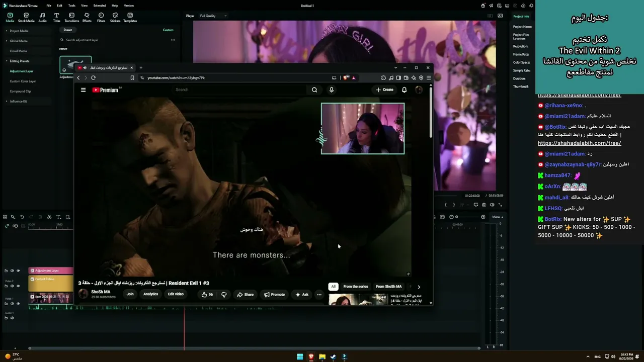Image resolution: width=644 pixels, height=362 pixels.
Task: Open the browser tab search chevron
Action: 395,68
